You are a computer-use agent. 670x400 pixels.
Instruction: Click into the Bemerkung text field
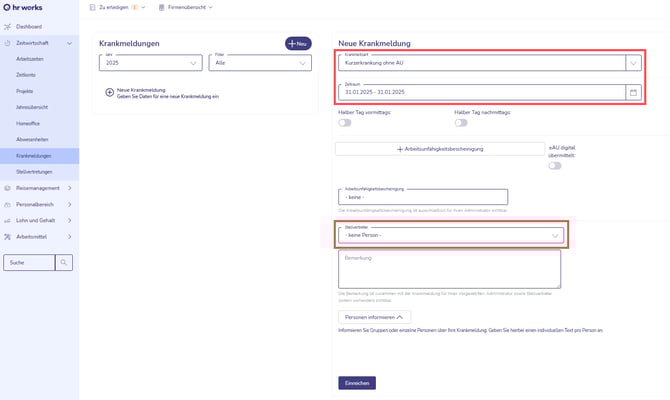449,269
